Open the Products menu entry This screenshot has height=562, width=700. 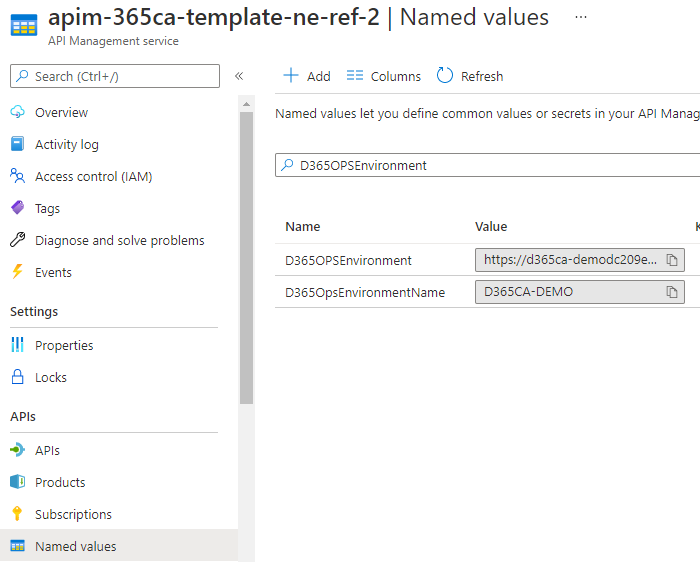pos(60,483)
